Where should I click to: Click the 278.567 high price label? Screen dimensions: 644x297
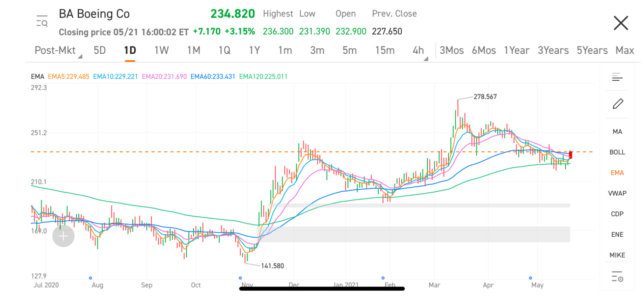[485, 97]
